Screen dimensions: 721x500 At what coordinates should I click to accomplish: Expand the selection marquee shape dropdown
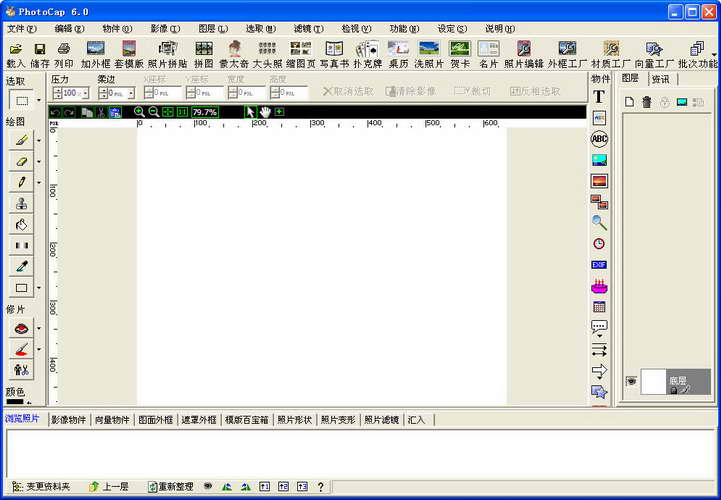pos(39,100)
